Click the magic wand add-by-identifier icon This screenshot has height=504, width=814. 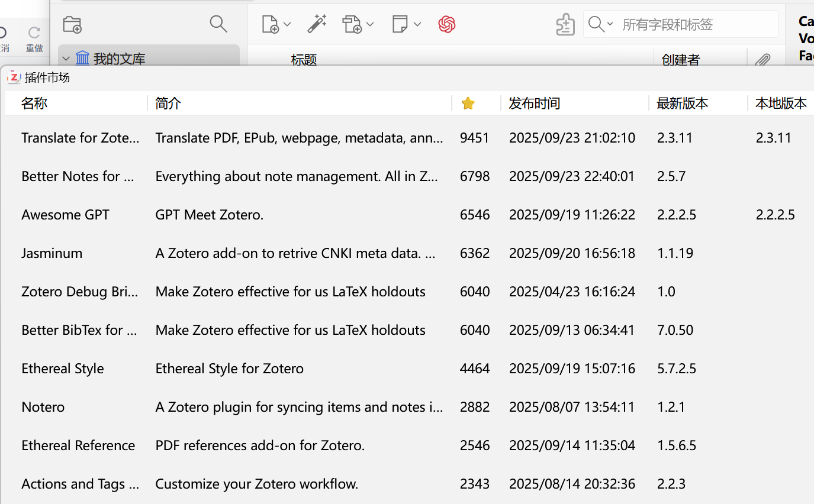point(317,24)
